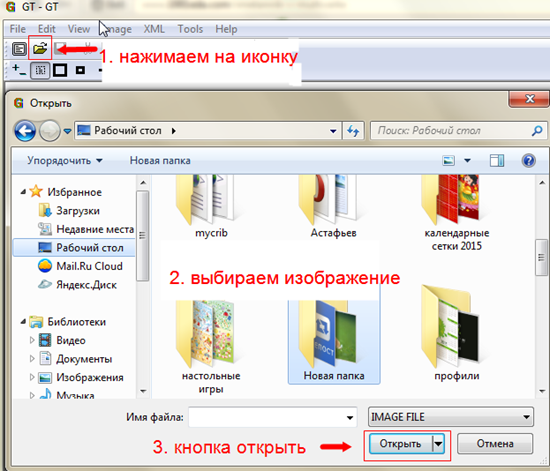Open the address bar history dropdown
550x471 pixels.
333,131
